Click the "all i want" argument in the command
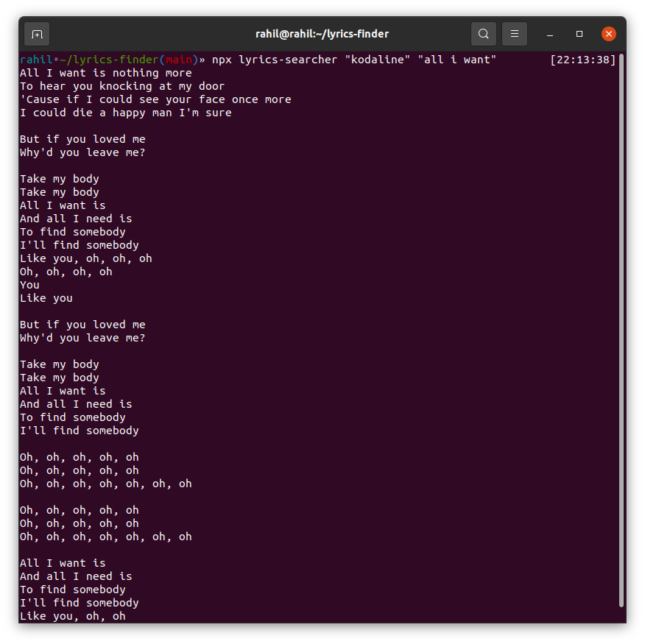645x644 pixels. pos(457,60)
